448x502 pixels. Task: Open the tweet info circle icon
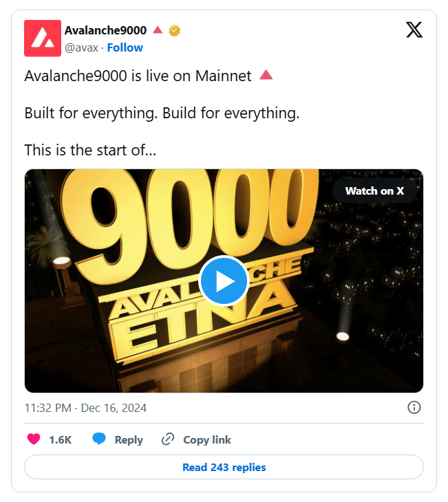coord(414,408)
